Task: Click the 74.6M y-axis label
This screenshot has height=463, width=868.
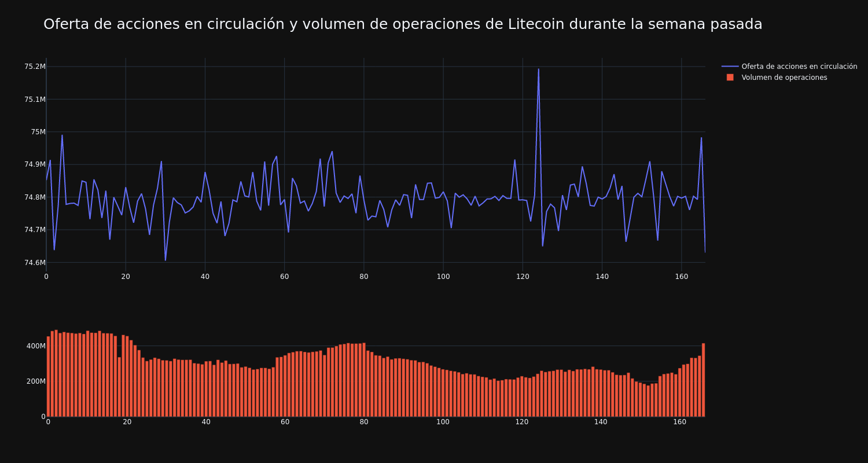Action: pyautogui.click(x=35, y=263)
